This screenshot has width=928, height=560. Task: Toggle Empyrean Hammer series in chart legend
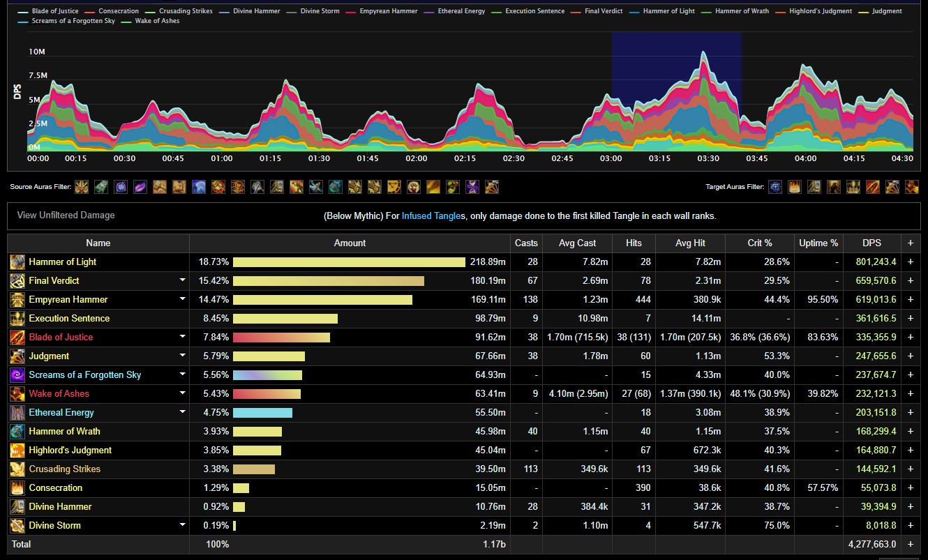(x=381, y=11)
